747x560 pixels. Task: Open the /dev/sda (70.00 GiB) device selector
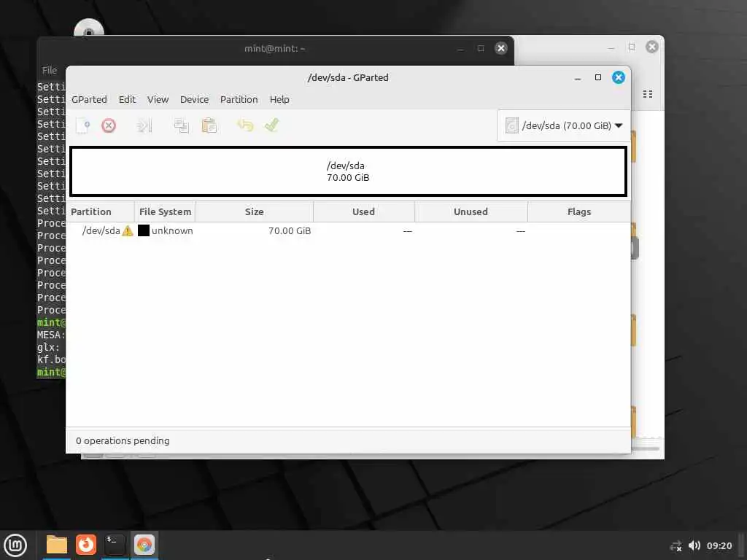[564, 125]
